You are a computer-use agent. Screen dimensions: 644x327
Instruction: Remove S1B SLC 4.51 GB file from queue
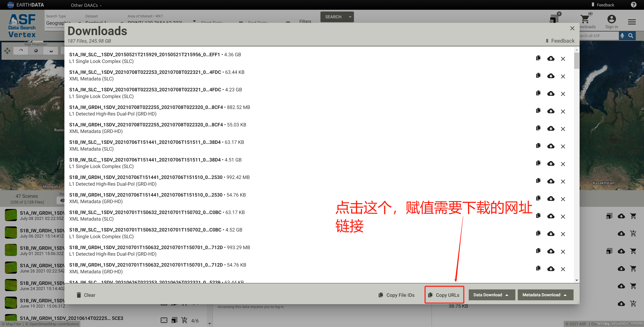click(x=563, y=164)
